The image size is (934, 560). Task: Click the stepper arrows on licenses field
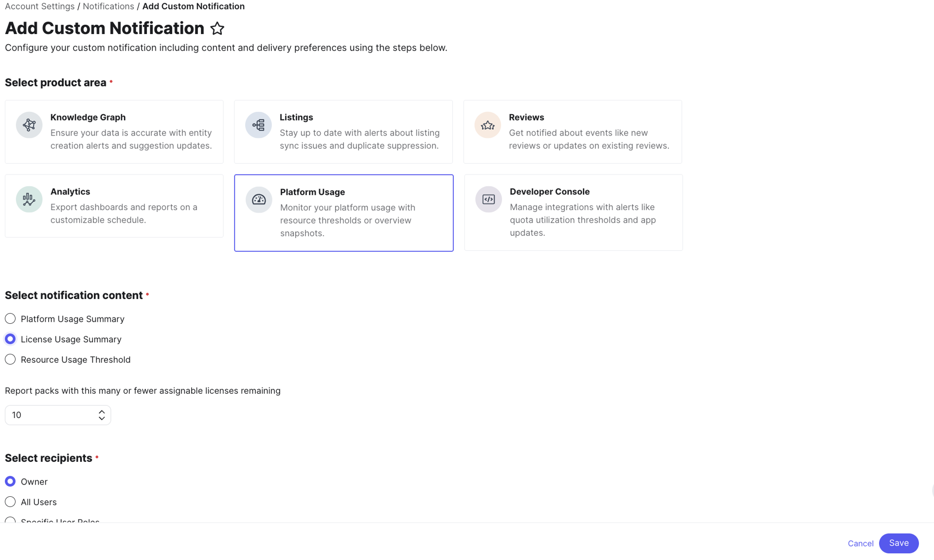coord(101,415)
